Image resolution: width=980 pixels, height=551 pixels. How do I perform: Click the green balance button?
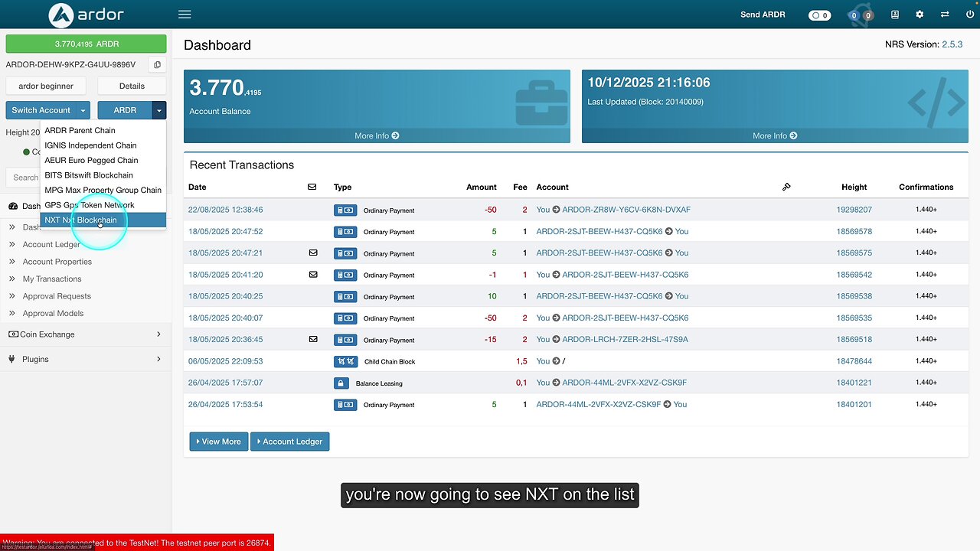pos(86,44)
